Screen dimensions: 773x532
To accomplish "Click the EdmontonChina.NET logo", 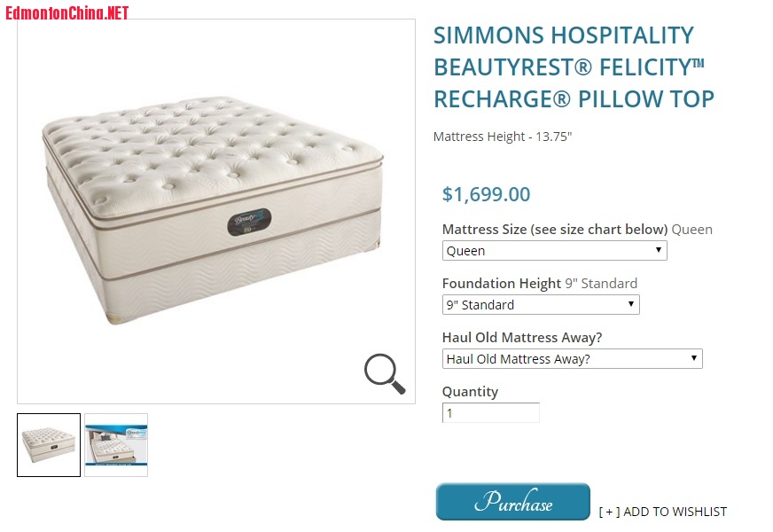I will click(67, 12).
